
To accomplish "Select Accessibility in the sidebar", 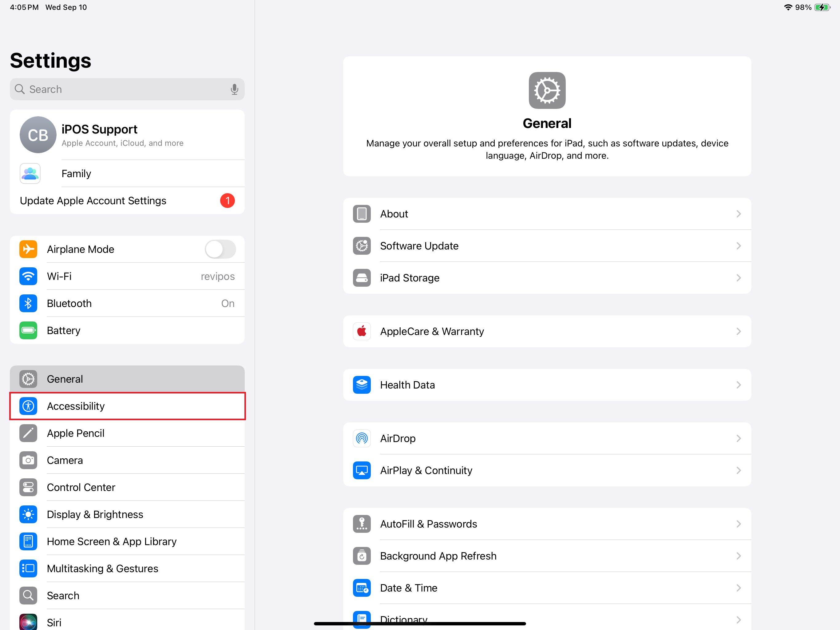I will point(127,406).
